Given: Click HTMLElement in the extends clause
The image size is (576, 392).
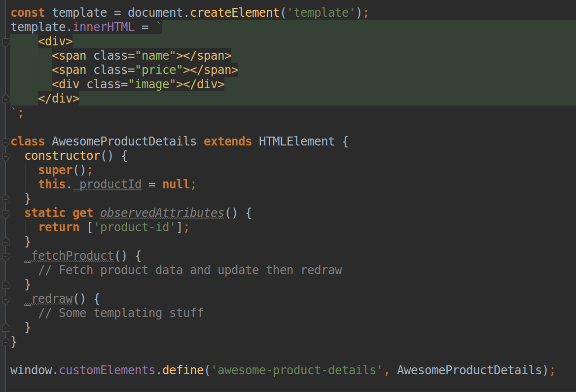Looking at the screenshot, I should pos(296,141).
